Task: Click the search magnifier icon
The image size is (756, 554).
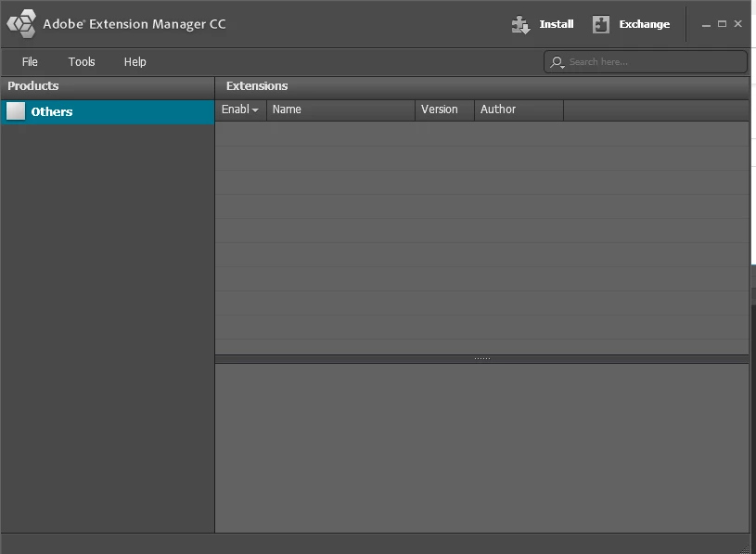Action: [x=557, y=62]
